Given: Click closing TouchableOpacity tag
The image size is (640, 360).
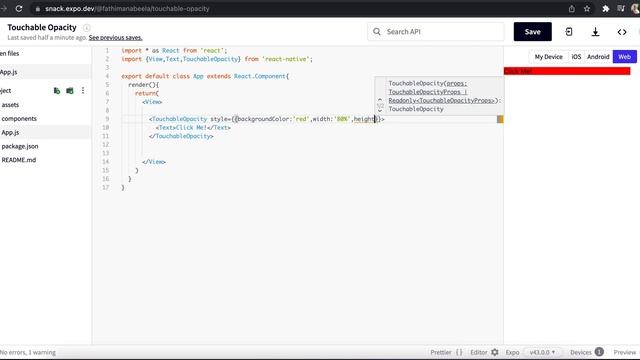Looking at the screenshot, I should click(x=181, y=136).
